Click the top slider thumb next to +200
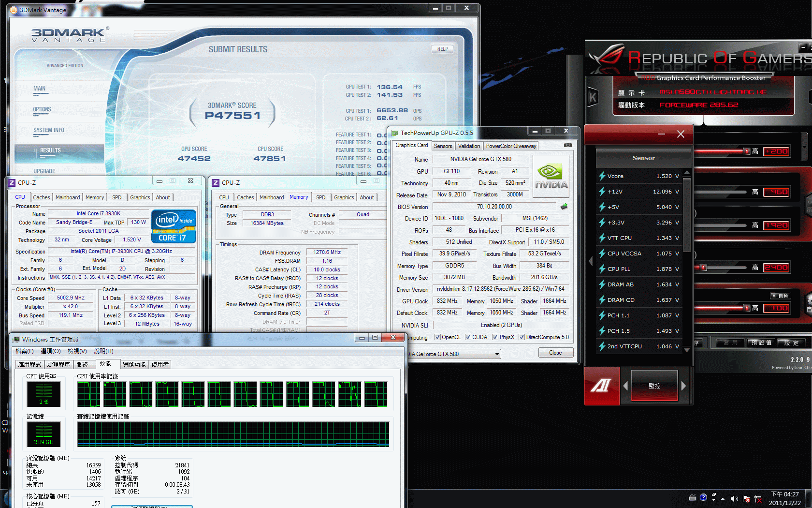Screen dimensions: 812x508 tap(747, 151)
